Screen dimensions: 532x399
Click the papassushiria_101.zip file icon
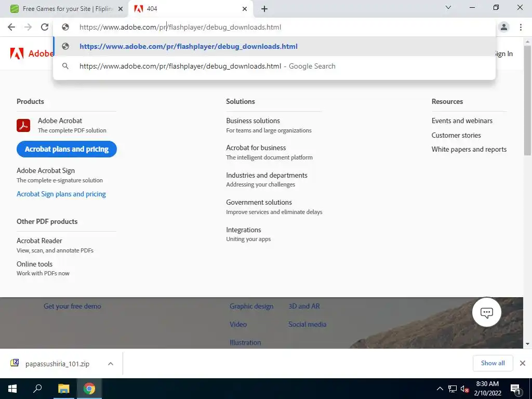tap(15, 363)
